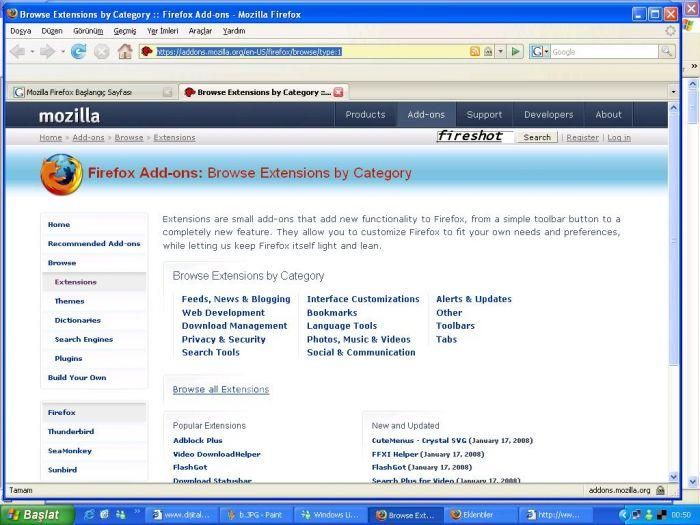Click the Home icon in the toolbar

[125, 51]
